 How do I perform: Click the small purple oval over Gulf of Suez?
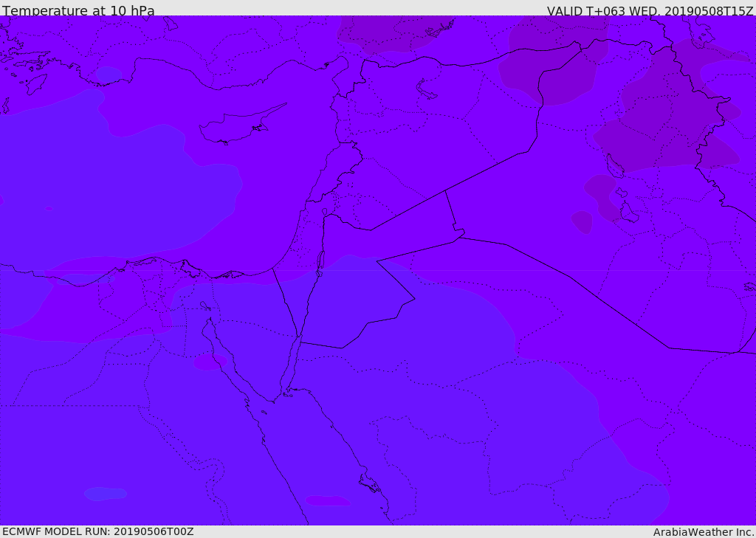point(210,362)
